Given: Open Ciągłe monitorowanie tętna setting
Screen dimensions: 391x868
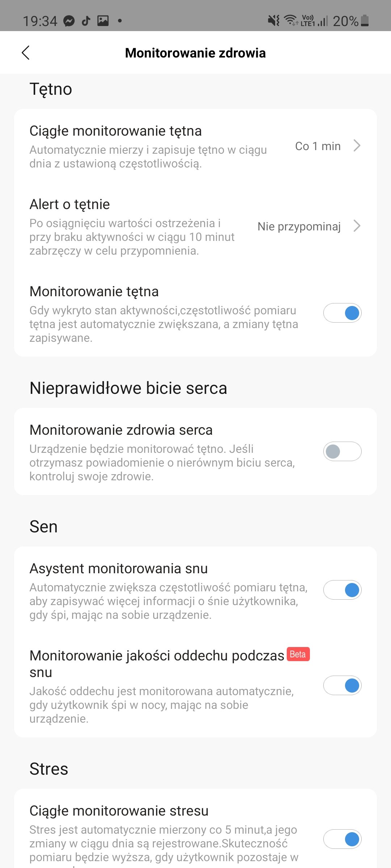Looking at the screenshot, I should [116, 131].
